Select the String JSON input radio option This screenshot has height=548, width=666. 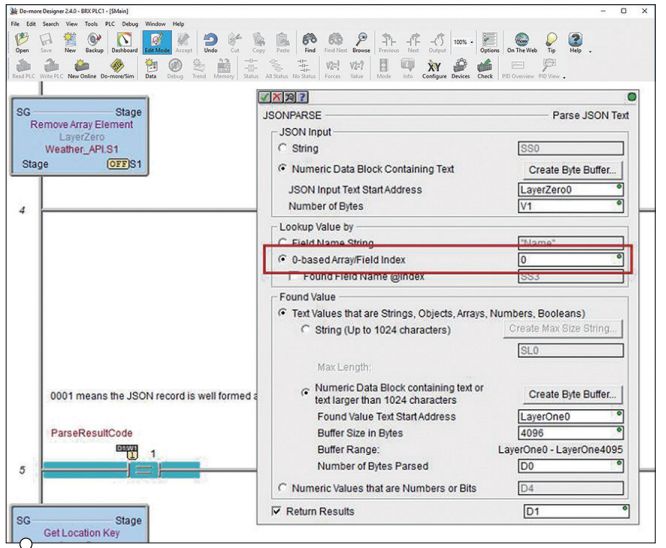(x=282, y=148)
